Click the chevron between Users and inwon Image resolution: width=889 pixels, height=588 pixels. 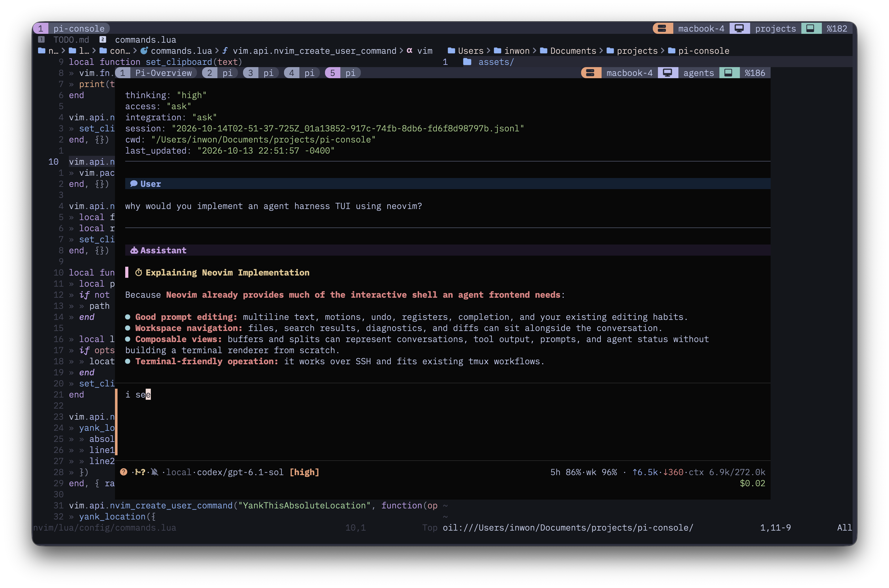488,51
